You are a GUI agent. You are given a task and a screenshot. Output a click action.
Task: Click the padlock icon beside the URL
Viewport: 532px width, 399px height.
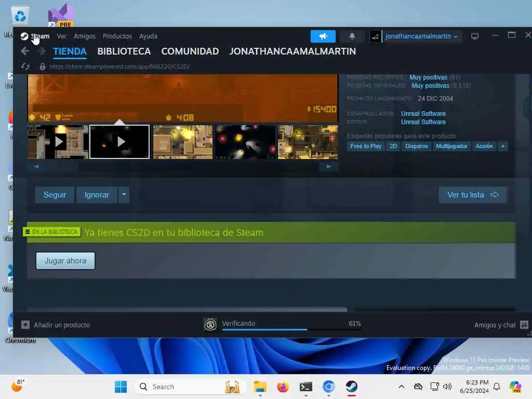[43, 66]
